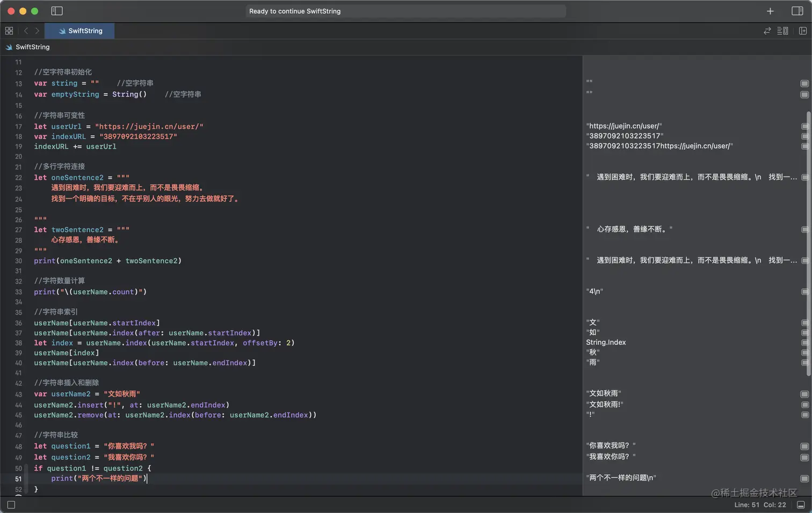
Task: Show result for "文" on line 36
Action: (x=804, y=323)
